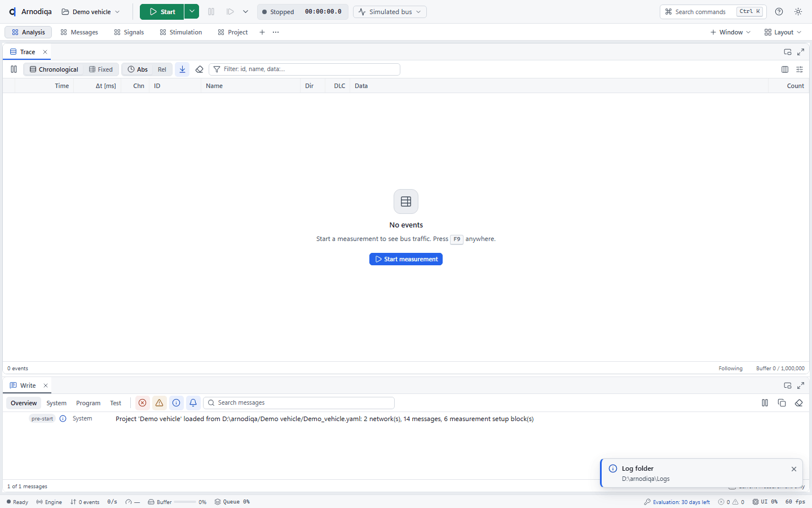
Task: Pop out the Trace panel into a window
Action: pos(788,52)
